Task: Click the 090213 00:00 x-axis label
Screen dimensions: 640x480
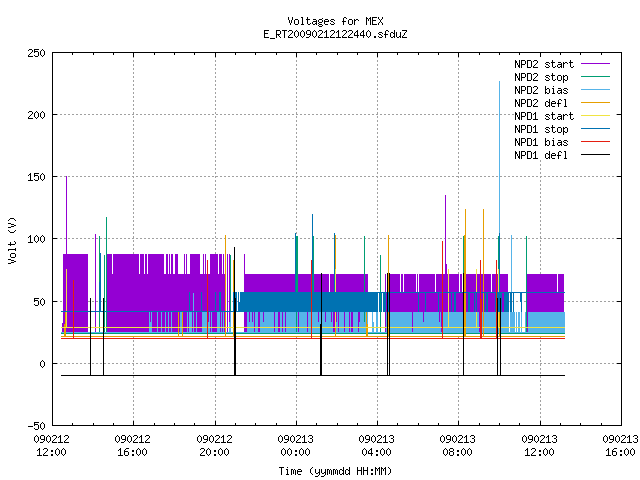Action: [x=296, y=446]
